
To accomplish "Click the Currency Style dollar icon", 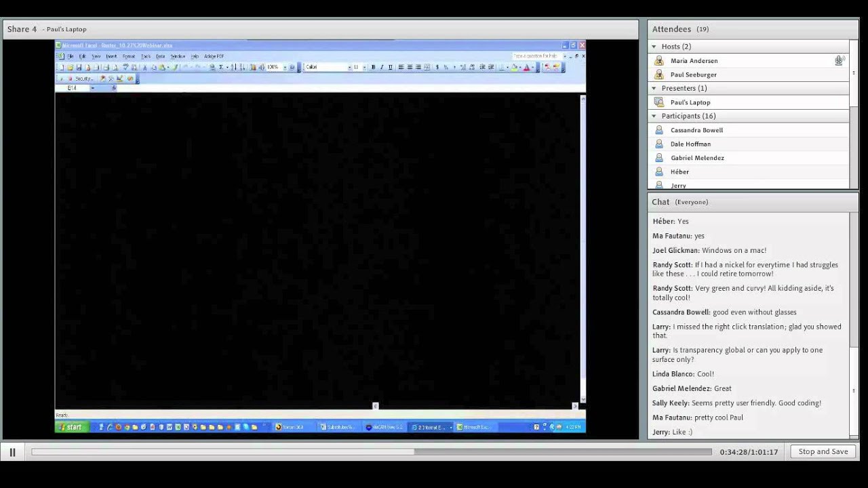I will coord(437,67).
